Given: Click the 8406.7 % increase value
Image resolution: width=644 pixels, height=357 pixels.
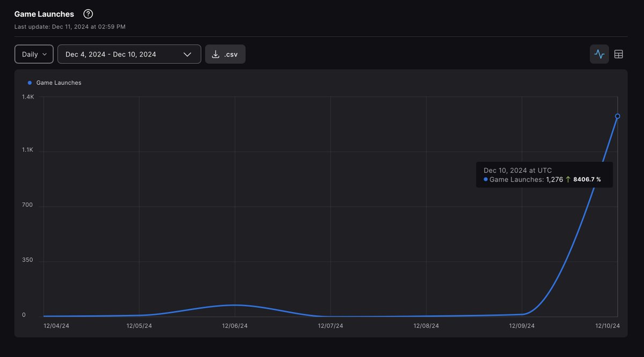Looking at the screenshot, I should click(x=587, y=180).
